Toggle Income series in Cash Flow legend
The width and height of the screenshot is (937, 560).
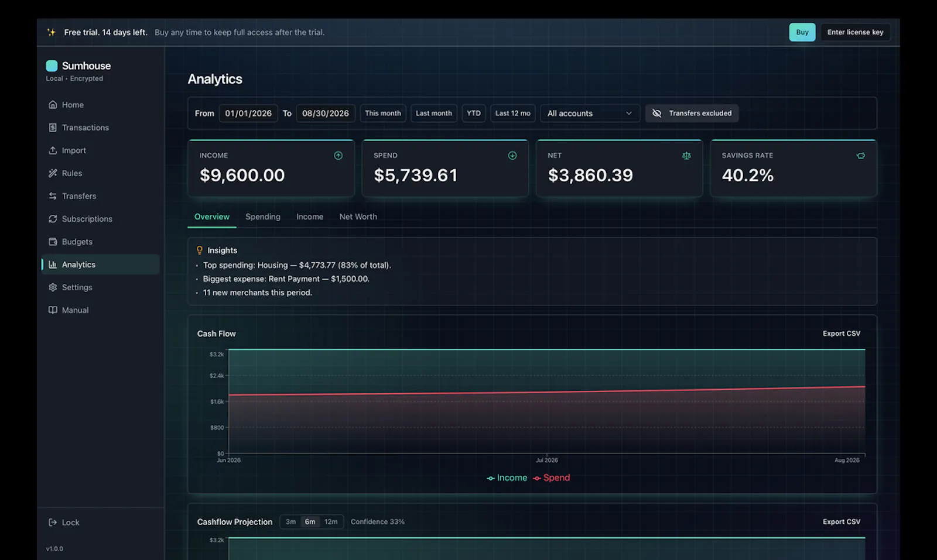pos(507,478)
